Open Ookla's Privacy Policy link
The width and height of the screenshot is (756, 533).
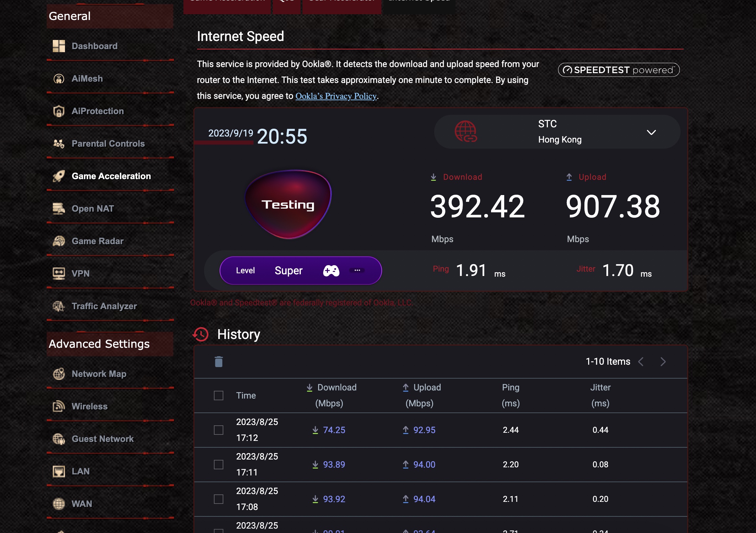tap(336, 96)
